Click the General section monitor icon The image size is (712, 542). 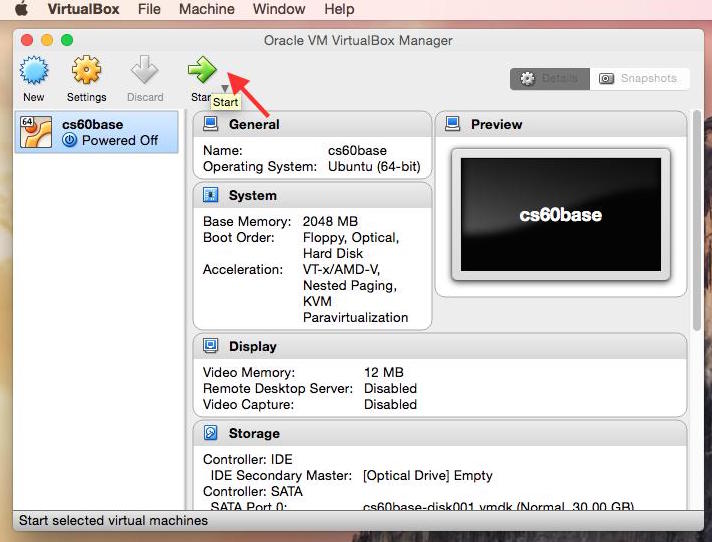[210, 124]
